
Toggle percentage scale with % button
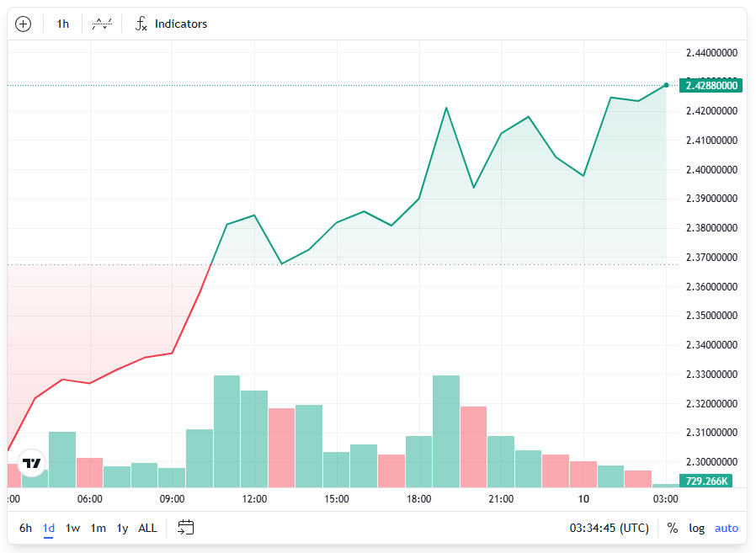pyautogui.click(x=672, y=528)
